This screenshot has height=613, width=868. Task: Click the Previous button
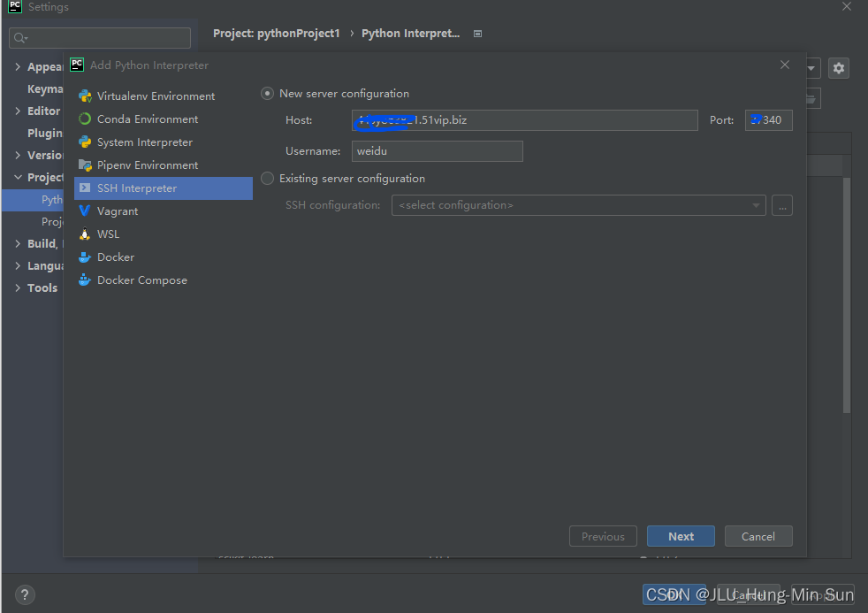tap(603, 536)
